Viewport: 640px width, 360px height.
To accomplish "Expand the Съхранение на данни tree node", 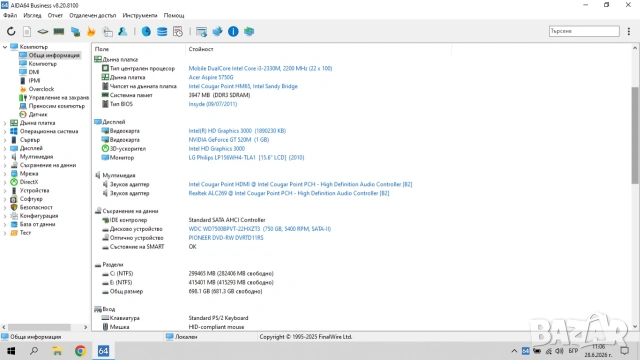I will click(5, 165).
